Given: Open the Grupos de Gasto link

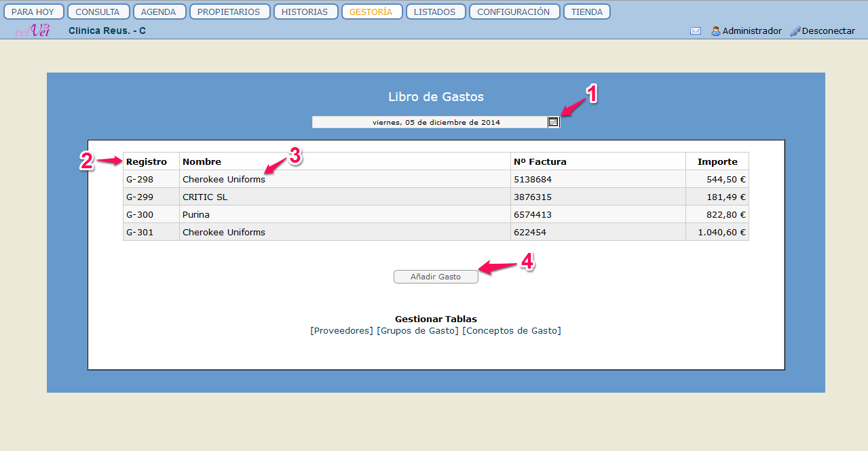Looking at the screenshot, I should tap(417, 331).
